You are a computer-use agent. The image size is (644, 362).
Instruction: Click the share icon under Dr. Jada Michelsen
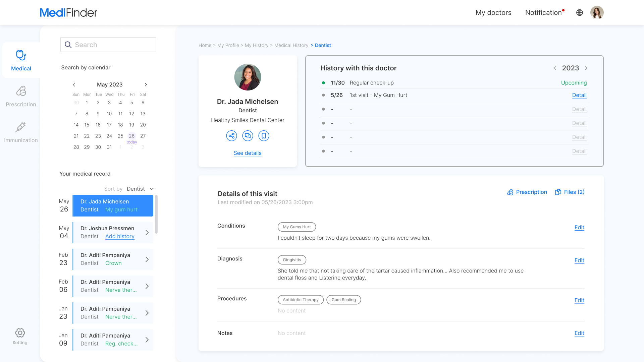point(231,136)
